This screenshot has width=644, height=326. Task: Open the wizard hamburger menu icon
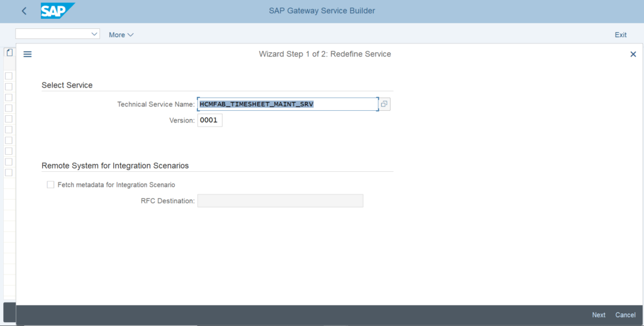click(28, 54)
